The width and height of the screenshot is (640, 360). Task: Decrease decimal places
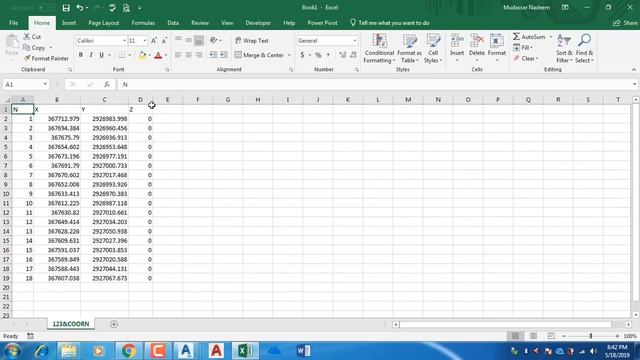pos(353,55)
